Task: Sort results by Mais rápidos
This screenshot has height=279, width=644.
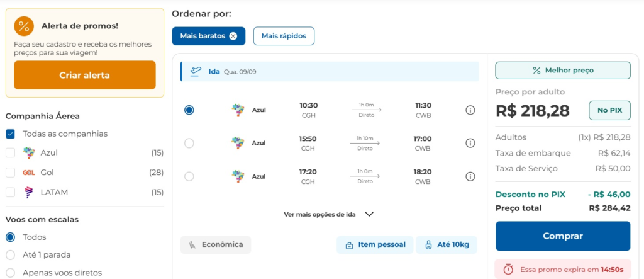Action: tap(284, 36)
